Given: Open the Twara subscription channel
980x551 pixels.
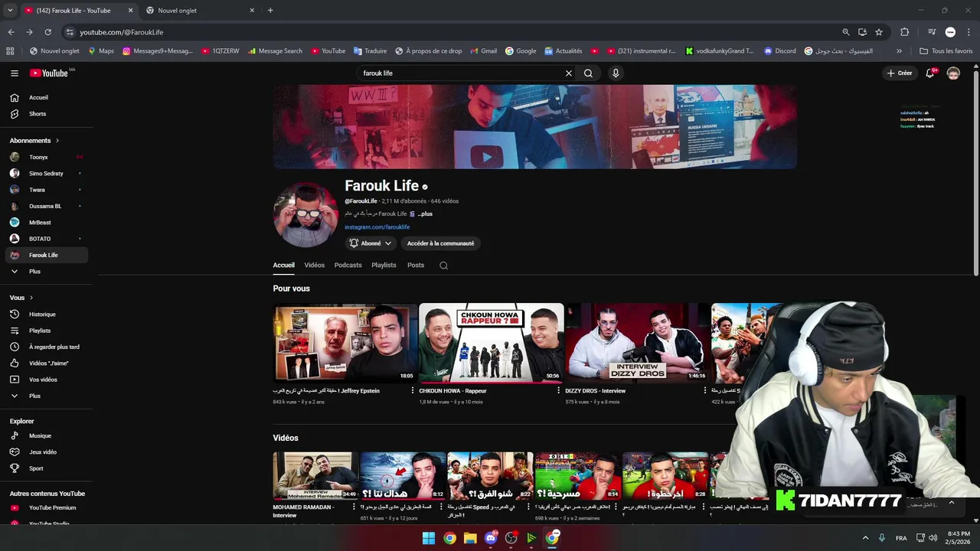Looking at the screenshot, I should [x=46, y=190].
